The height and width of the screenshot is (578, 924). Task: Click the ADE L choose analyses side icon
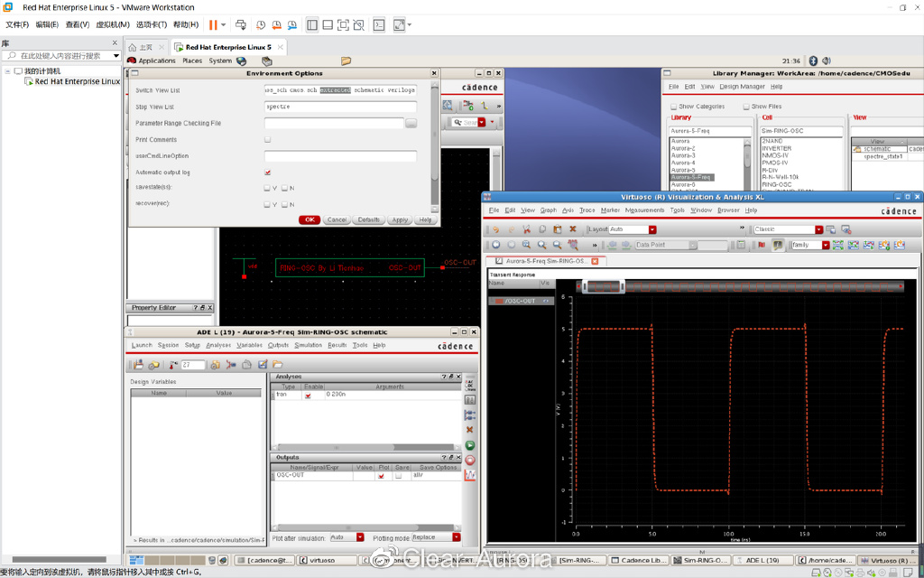[x=469, y=386]
